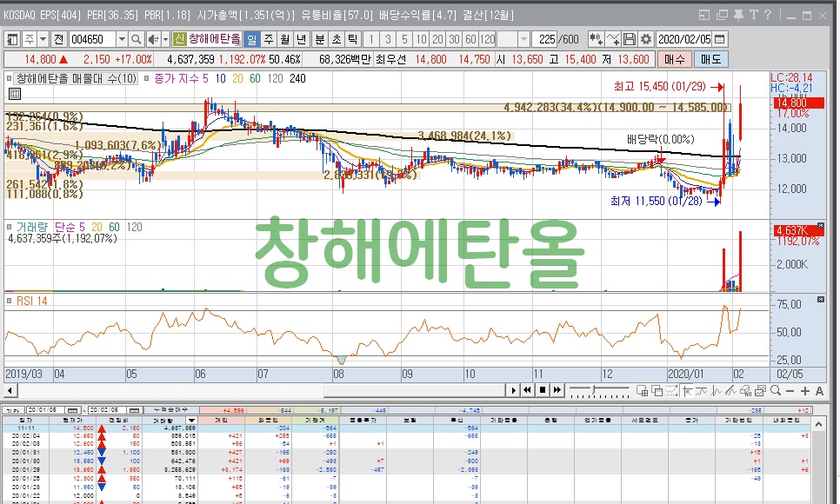Screen dimensions: 840x504
Task: Switch to the 초 second chart period
Action: click(x=337, y=39)
